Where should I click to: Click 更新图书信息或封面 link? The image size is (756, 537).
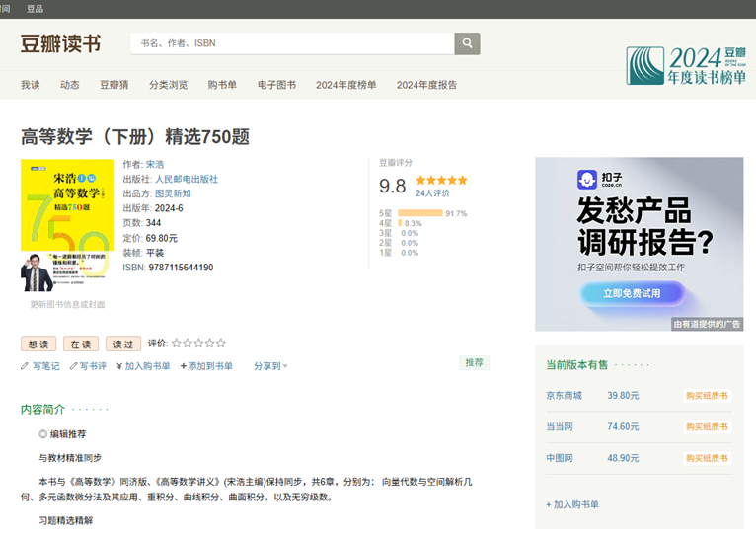67,305
